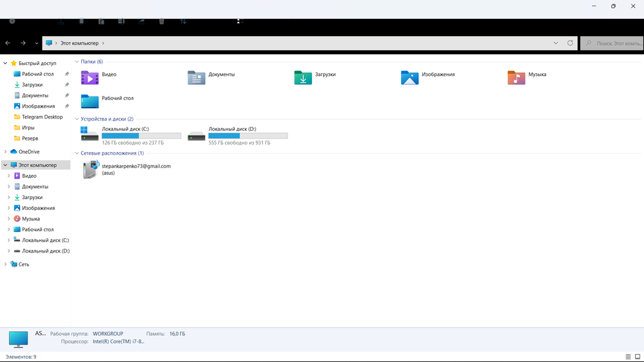Open Игры folder in sidebar

click(28, 128)
